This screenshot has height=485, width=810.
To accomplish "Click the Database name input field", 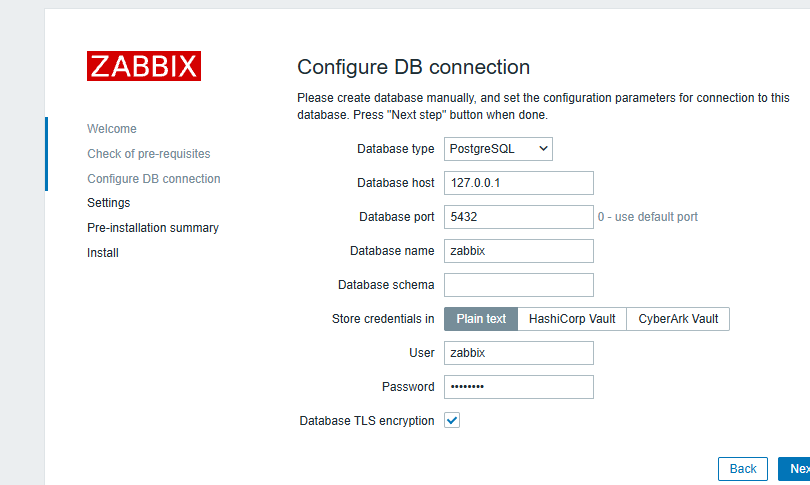I will (519, 251).
